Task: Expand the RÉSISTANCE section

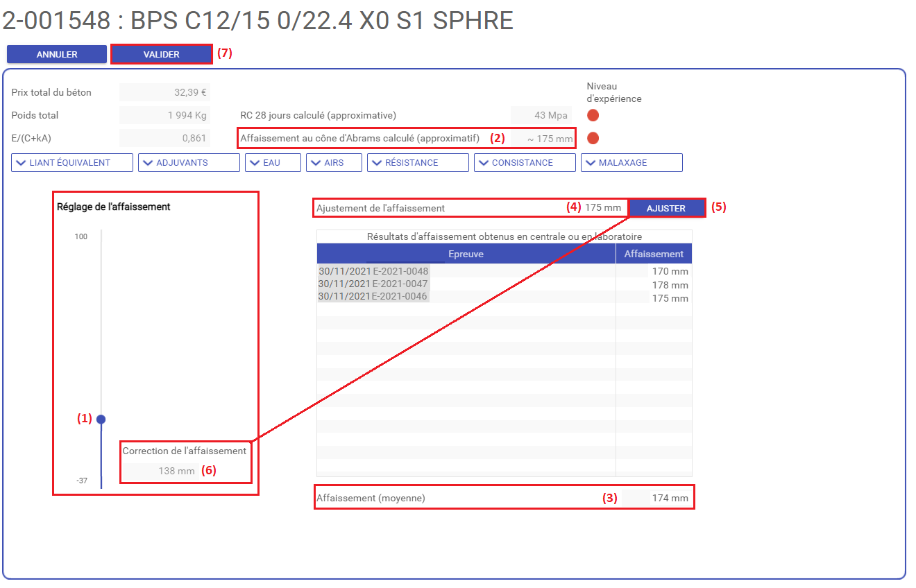Action: pyautogui.click(x=418, y=162)
